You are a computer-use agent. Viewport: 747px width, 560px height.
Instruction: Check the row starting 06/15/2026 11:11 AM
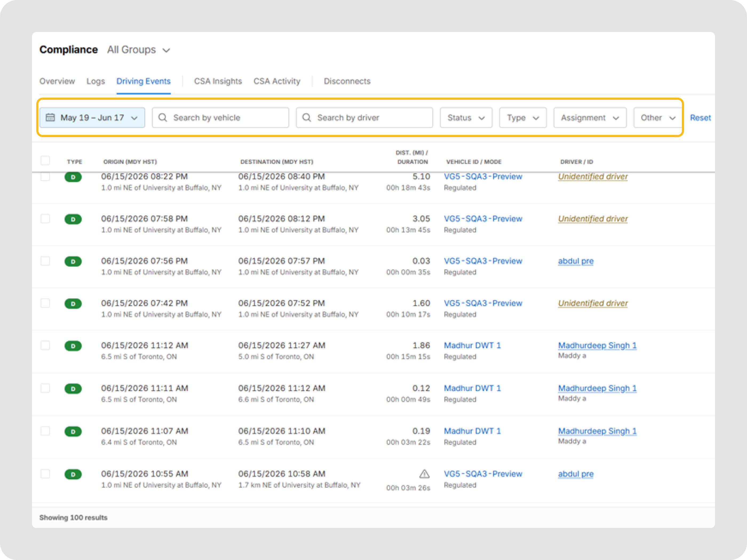(x=45, y=388)
